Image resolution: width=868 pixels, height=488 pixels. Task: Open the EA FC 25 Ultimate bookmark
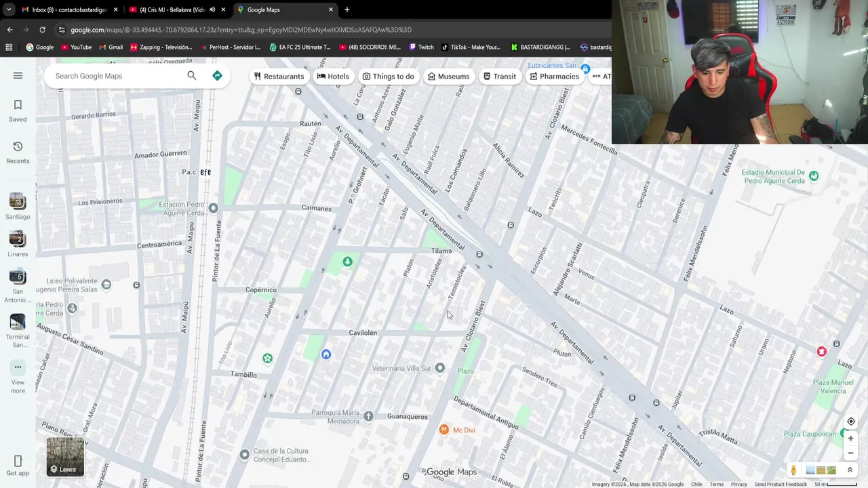300,47
